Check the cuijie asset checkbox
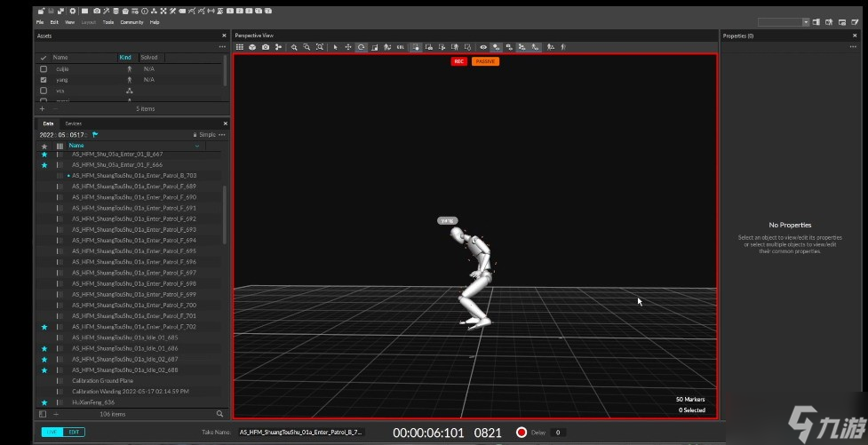The width and height of the screenshot is (868, 445). click(44, 69)
